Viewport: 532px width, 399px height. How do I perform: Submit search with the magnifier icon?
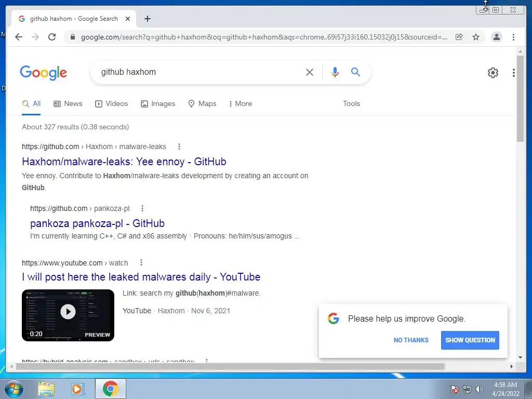355,72
